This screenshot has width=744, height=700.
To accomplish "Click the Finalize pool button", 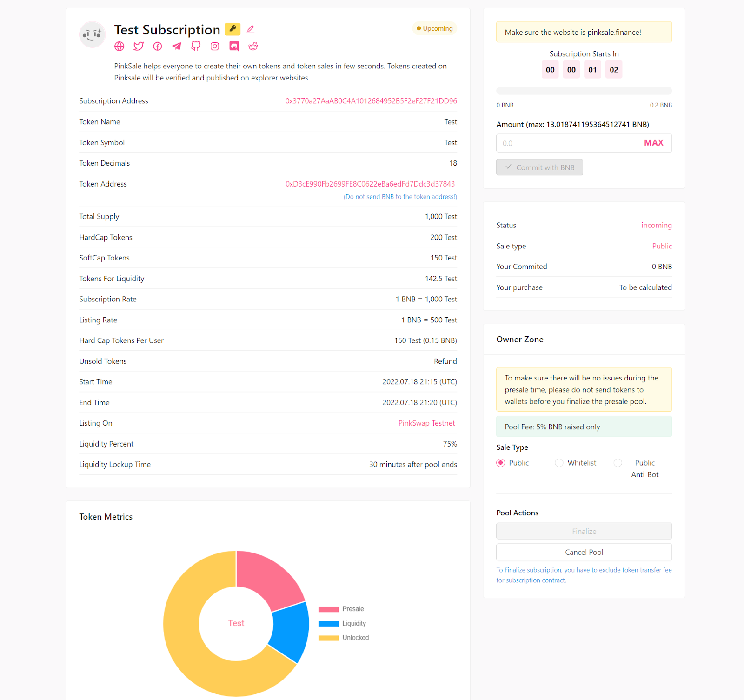I will pyautogui.click(x=584, y=531).
